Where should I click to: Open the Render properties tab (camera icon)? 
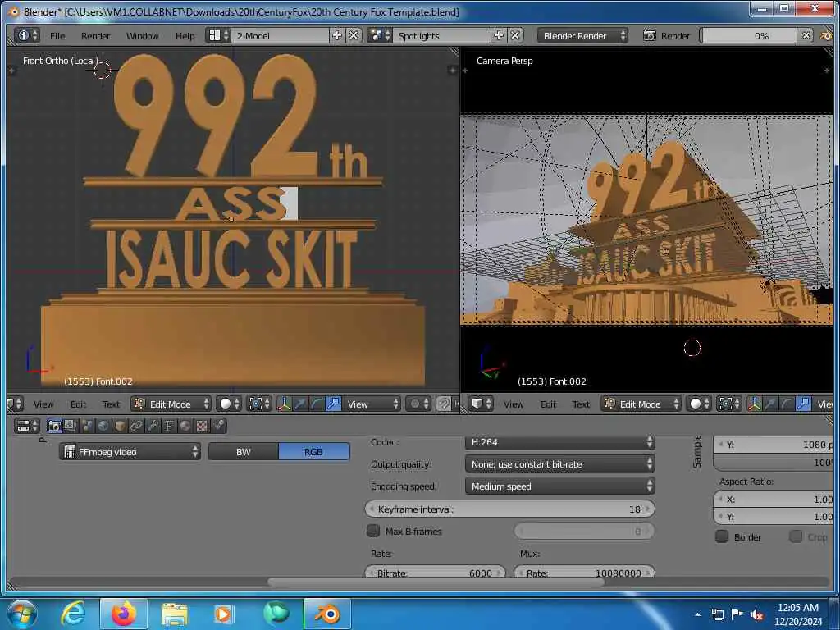54,426
